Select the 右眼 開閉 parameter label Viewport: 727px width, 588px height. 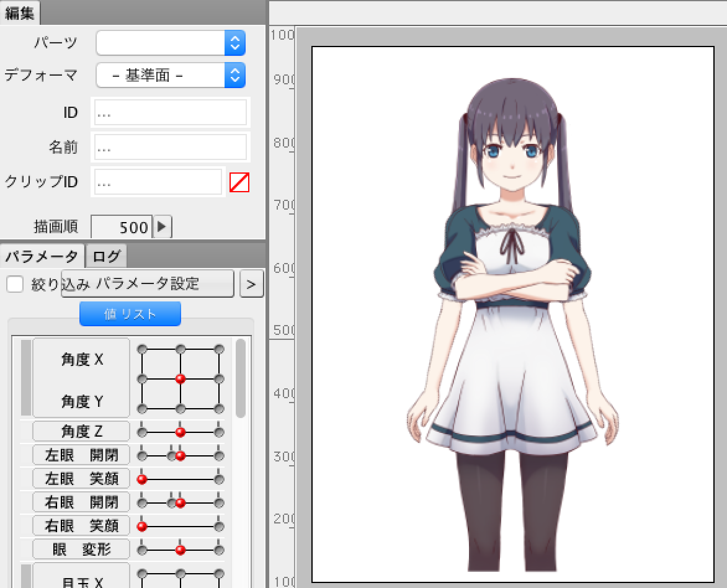(81, 502)
